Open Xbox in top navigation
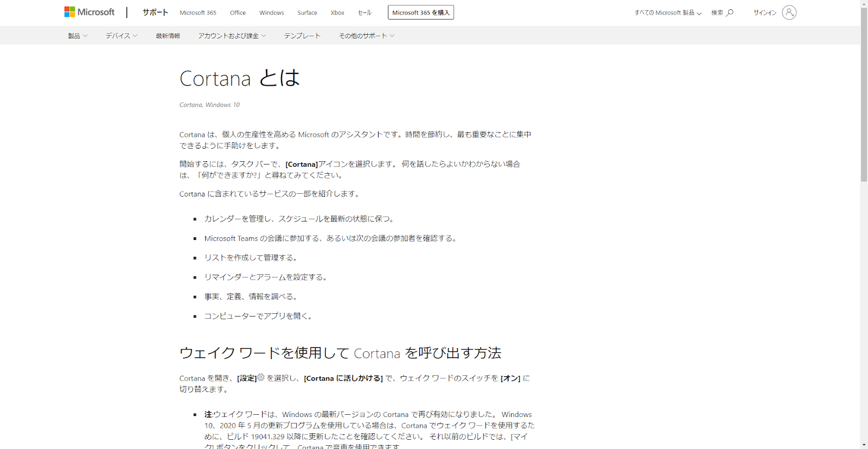This screenshot has height=449, width=868. pyautogui.click(x=337, y=12)
